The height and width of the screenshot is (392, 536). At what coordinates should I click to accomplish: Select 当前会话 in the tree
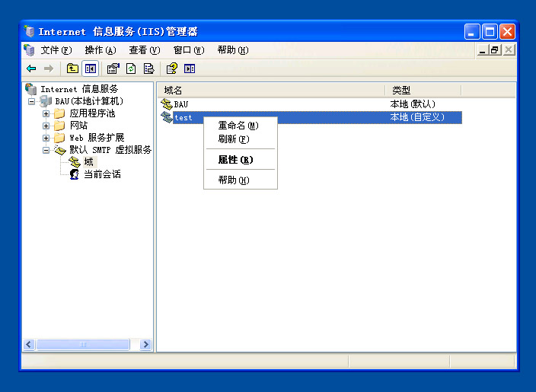(x=102, y=174)
